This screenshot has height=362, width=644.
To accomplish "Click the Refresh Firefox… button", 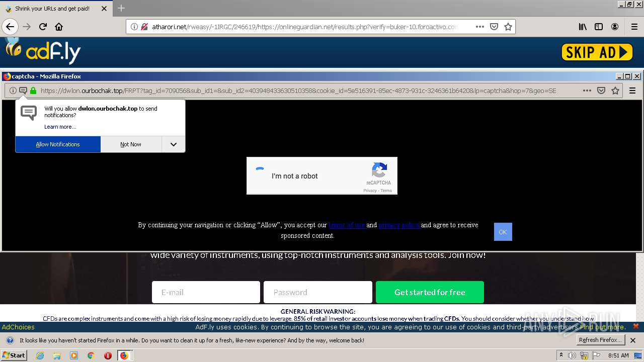I will [601, 340].
